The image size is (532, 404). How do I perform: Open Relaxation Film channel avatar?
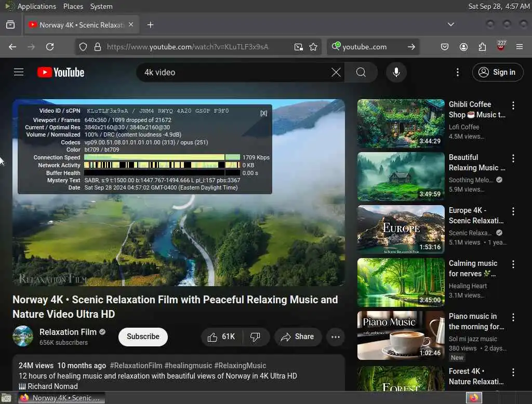(23, 336)
